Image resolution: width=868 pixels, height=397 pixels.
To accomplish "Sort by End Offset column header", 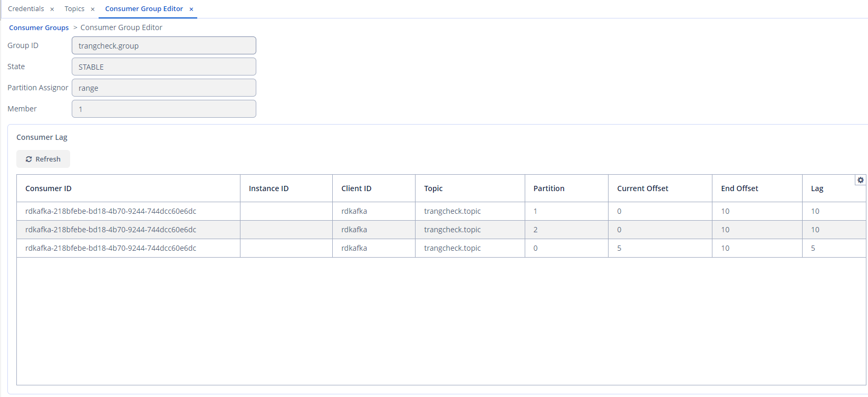I will pyautogui.click(x=739, y=188).
